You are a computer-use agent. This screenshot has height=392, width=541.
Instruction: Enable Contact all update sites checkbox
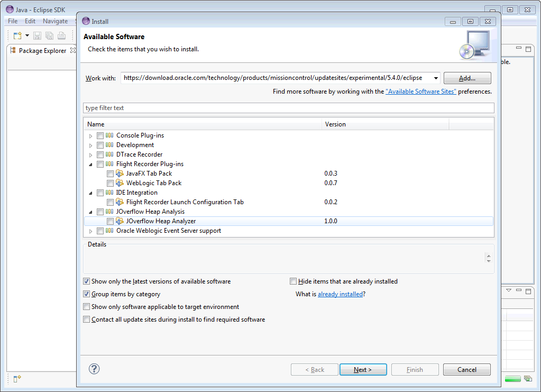coord(87,320)
